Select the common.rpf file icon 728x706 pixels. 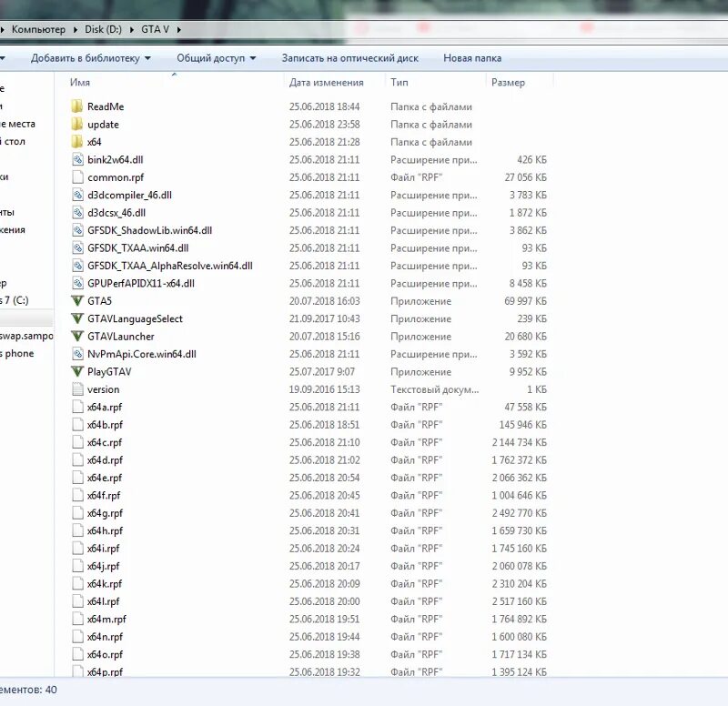(77, 177)
